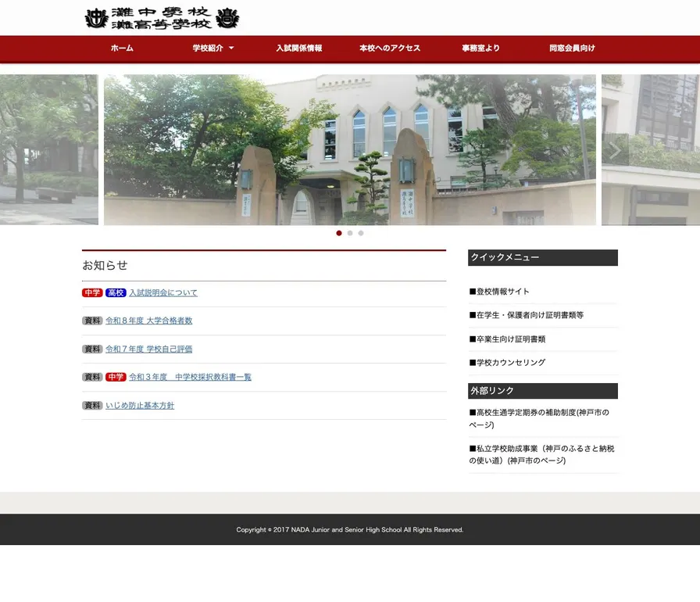Click the blue 高校 tag
The height and width of the screenshot is (602, 700).
[116, 292]
